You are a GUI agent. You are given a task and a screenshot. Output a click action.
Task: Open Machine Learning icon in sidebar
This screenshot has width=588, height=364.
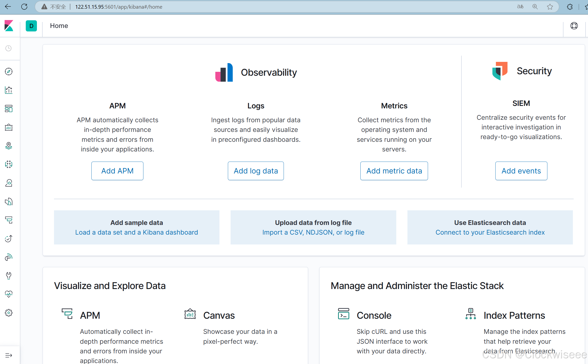point(9,164)
